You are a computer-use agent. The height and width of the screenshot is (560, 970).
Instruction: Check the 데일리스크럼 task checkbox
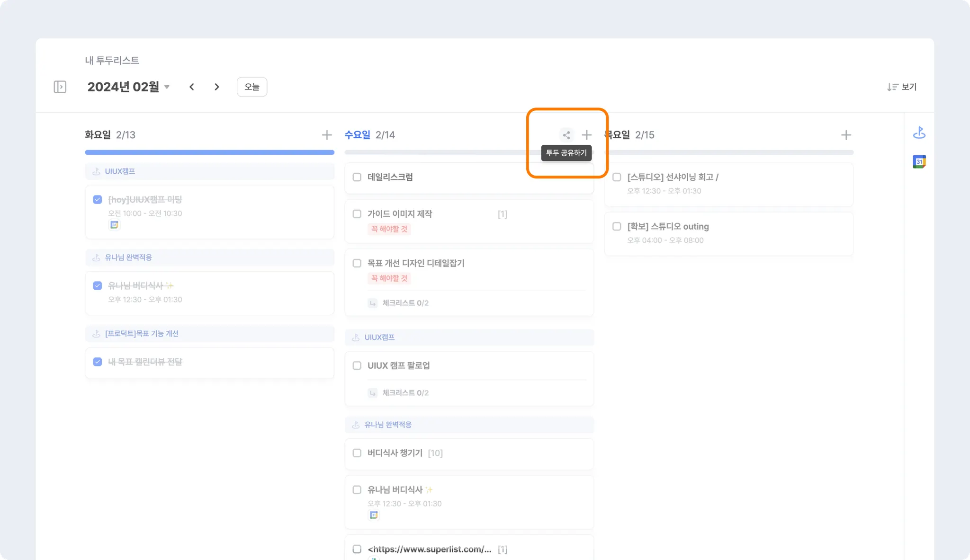(357, 177)
